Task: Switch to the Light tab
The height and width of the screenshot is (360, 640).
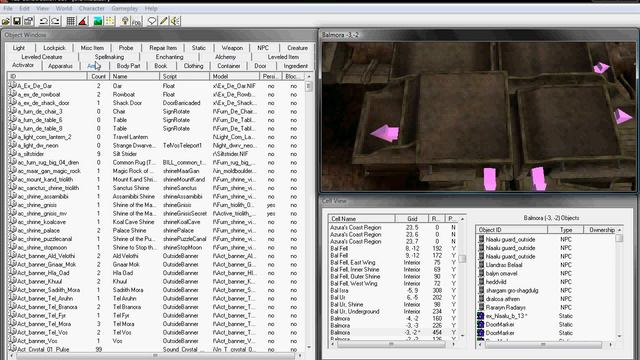Action: coord(19,48)
